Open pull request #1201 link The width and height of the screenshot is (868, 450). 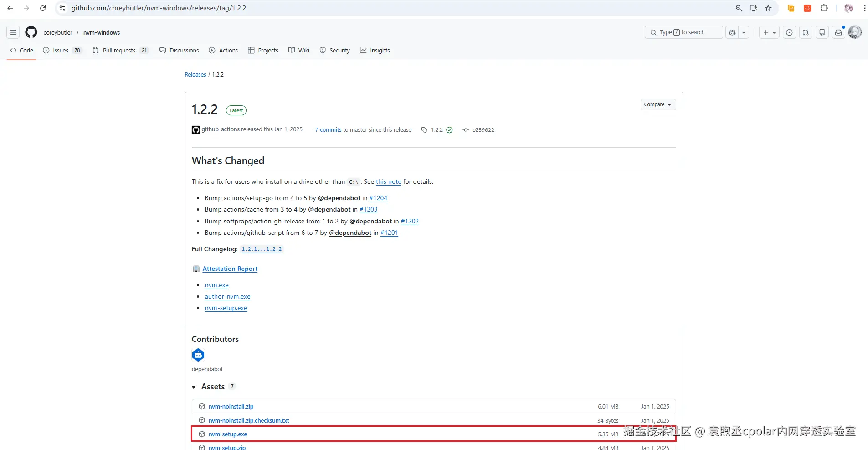(x=389, y=233)
